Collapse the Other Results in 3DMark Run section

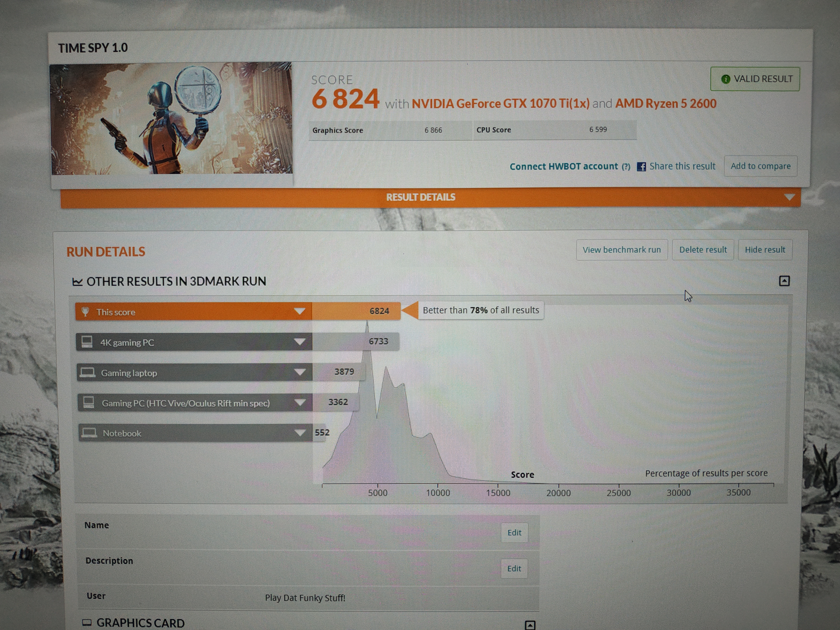[784, 281]
